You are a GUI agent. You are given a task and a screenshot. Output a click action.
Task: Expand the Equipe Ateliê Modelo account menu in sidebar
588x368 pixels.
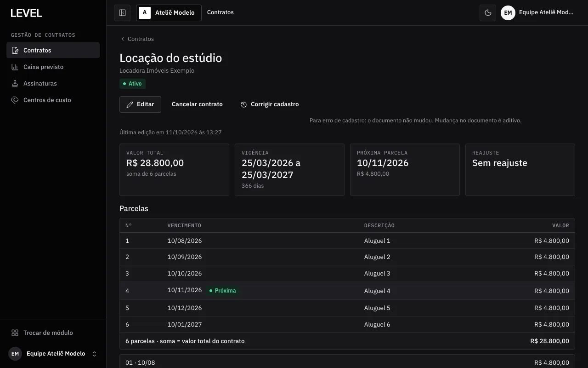click(53, 354)
